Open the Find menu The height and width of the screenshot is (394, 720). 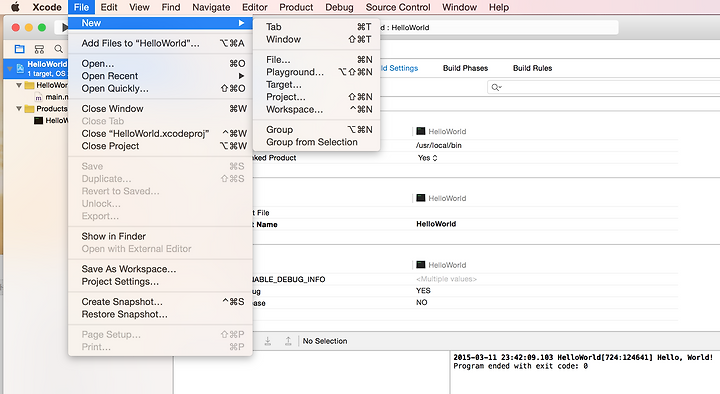[170, 7]
